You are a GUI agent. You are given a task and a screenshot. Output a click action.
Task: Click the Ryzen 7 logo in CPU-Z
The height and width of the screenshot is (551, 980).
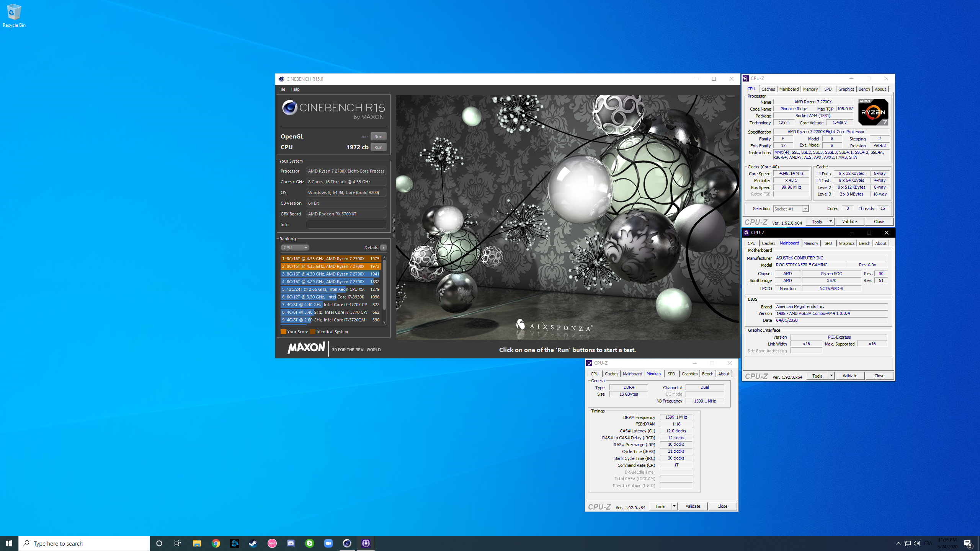point(873,112)
